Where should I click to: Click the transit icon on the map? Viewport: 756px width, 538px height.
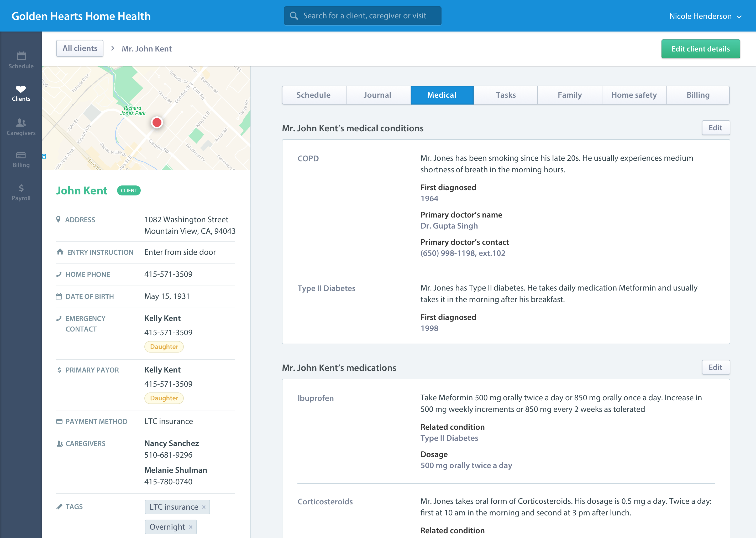pos(44,156)
